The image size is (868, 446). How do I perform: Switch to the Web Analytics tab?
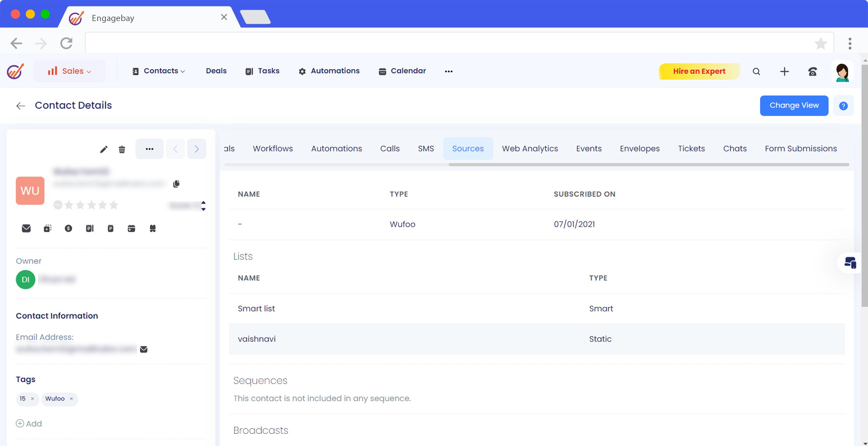coord(530,149)
